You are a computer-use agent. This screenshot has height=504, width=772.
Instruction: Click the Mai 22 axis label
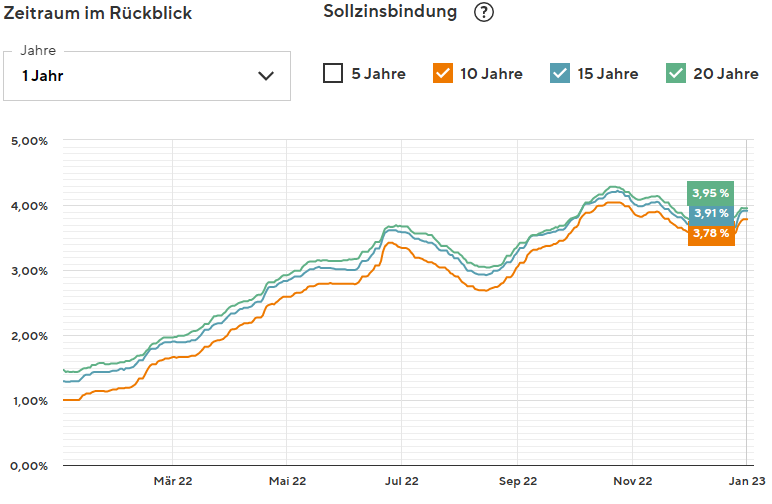click(x=287, y=482)
